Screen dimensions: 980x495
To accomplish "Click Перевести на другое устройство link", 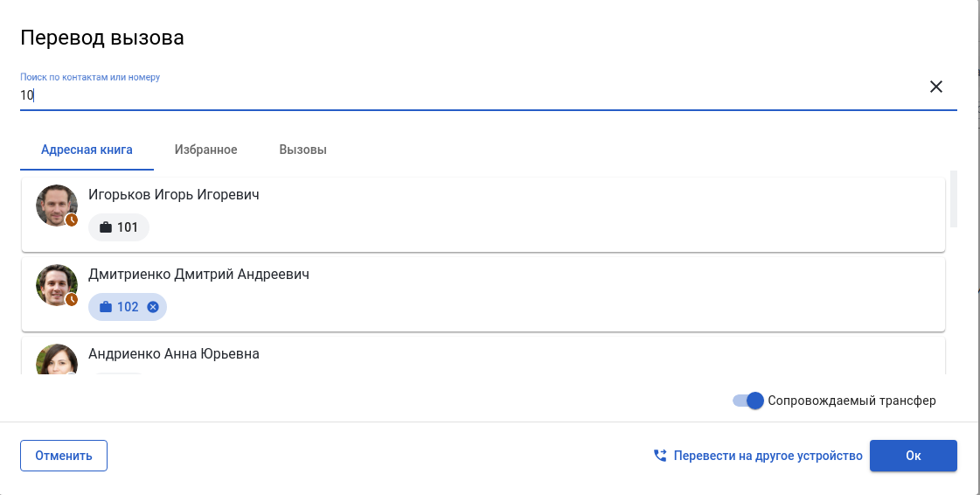I will point(768,456).
